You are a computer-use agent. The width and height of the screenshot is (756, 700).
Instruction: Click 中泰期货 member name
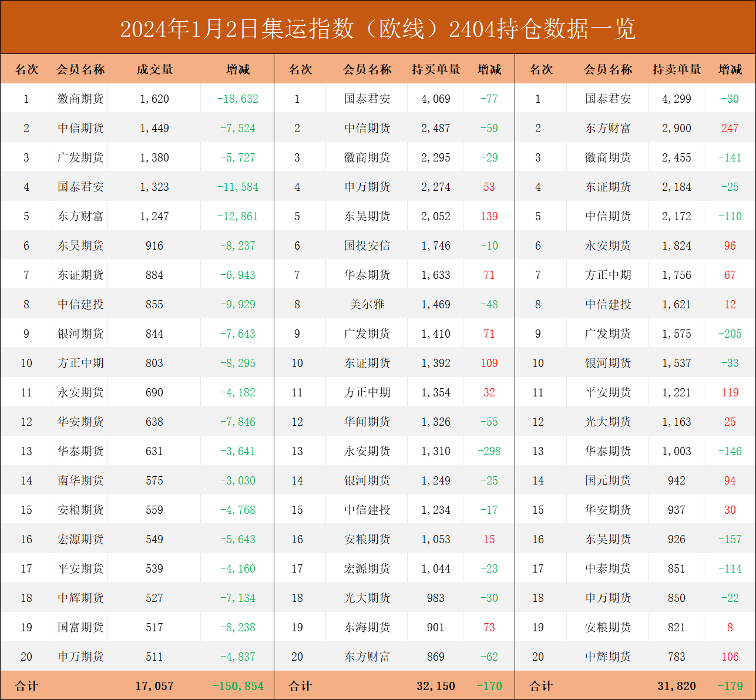point(608,568)
